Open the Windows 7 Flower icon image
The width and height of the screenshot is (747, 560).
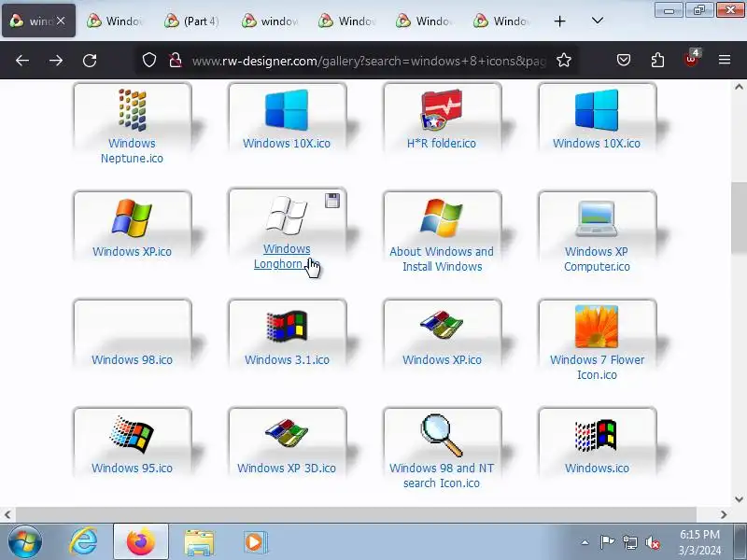coord(597,326)
